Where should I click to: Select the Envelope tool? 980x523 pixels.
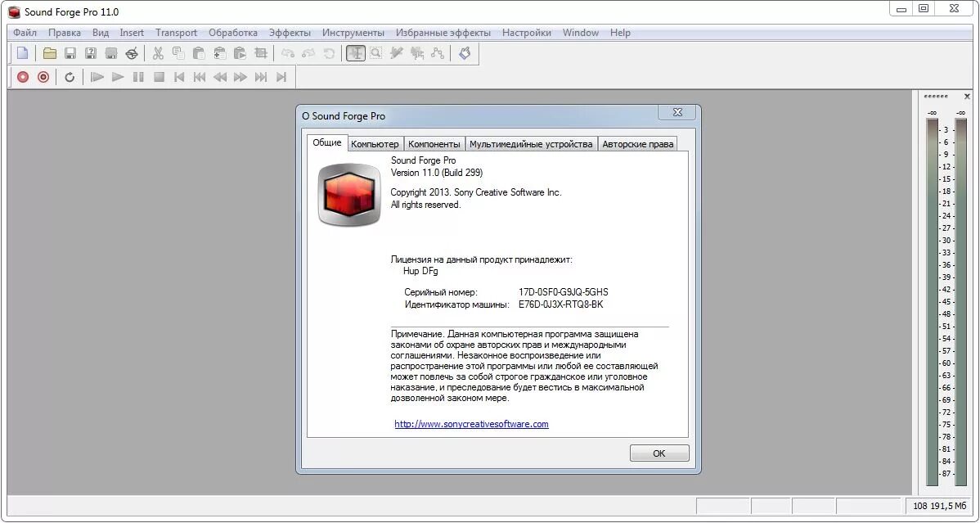(438, 53)
